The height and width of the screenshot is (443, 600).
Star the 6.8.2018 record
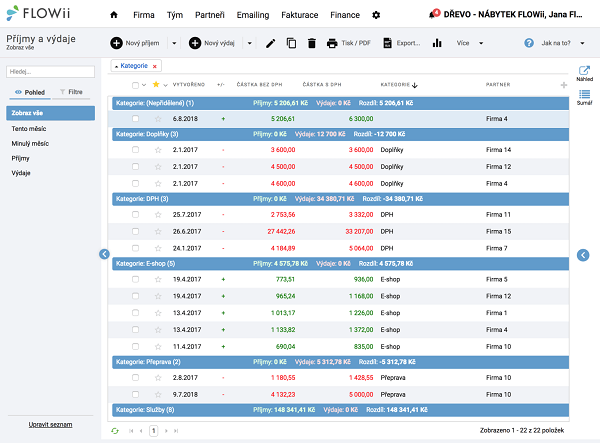point(157,118)
